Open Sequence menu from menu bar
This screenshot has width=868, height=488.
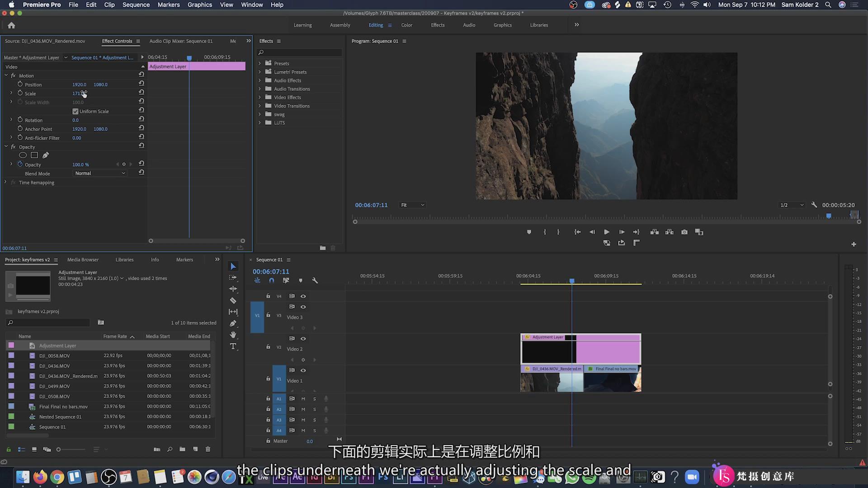(x=135, y=4)
